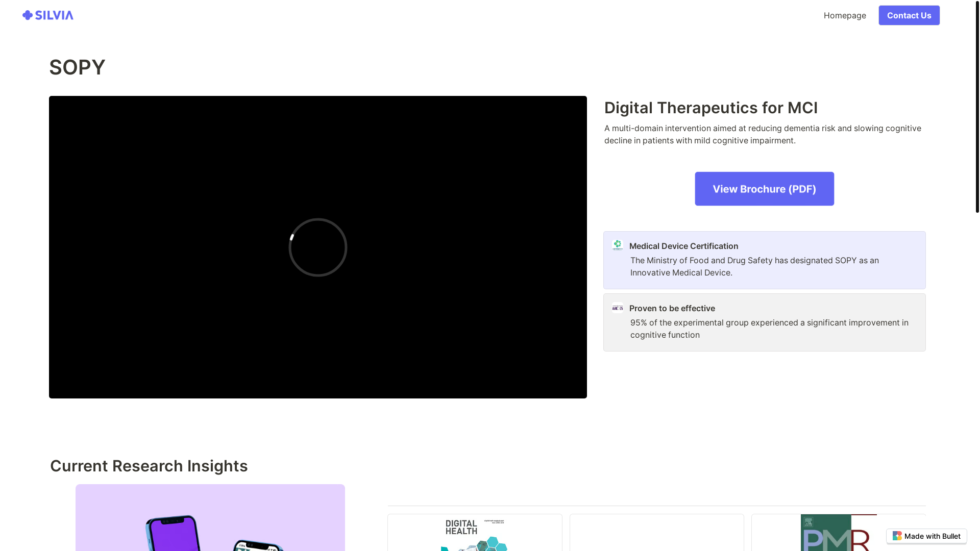Click the Digital Therapeutics for MCI heading
This screenshot has width=980, height=551.
711,108
